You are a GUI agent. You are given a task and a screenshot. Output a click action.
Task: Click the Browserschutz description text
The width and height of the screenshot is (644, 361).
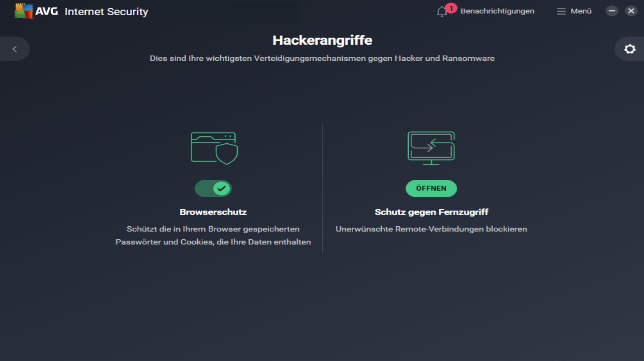(213, 235)
